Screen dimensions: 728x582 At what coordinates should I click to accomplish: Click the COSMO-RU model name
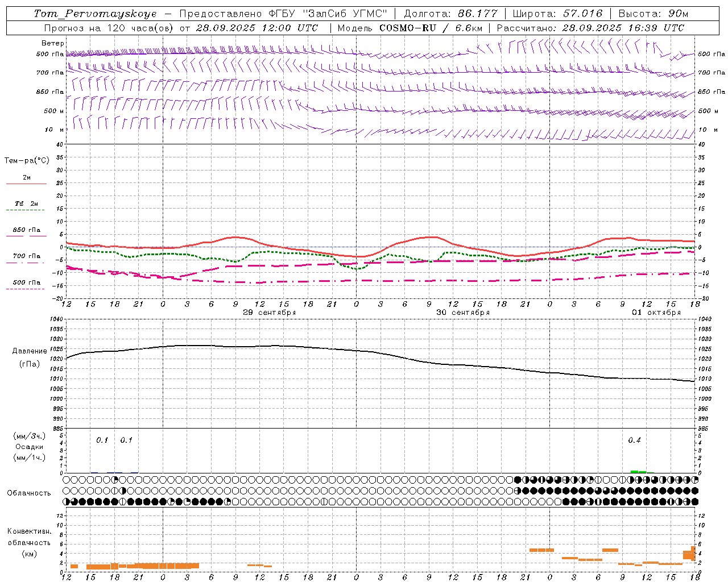pyautogui.click(x=408, y=28)
